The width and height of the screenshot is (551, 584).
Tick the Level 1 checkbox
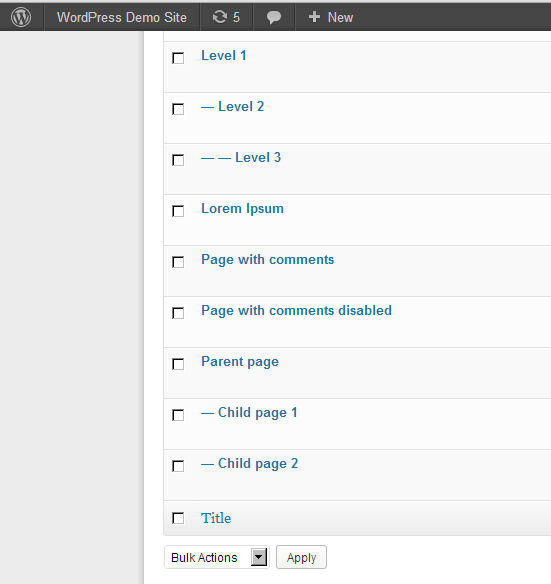point(178,58)
